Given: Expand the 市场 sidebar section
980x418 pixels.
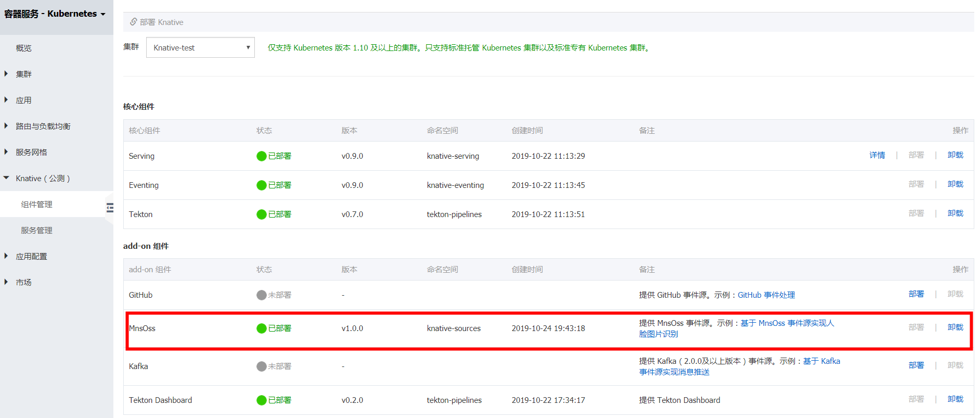Looking at the screenshot, I should point(23,282).
